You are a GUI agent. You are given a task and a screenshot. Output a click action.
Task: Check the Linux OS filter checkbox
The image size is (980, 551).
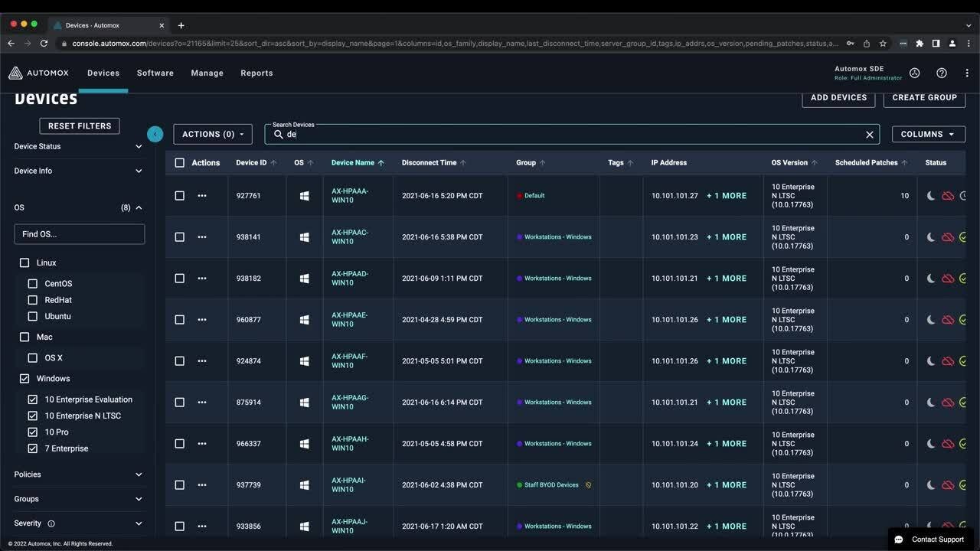24,262
